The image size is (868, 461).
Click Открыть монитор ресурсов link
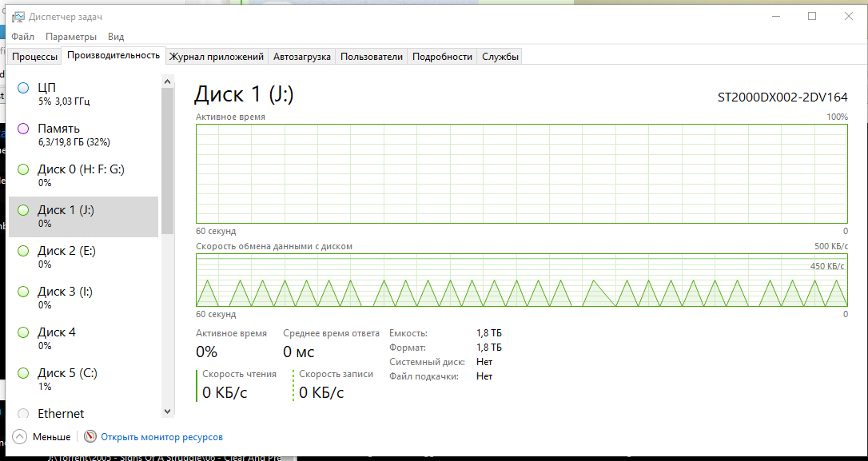(161, 437)
